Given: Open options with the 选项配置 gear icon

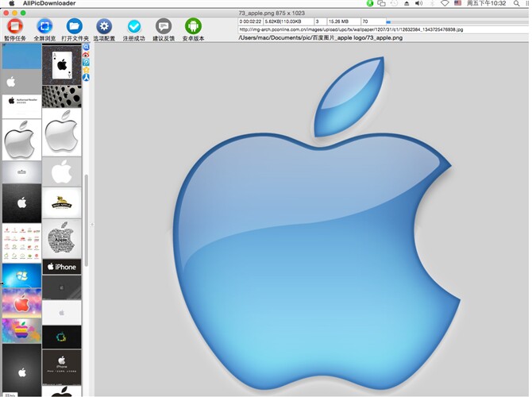Looking at the screenshot, I should pos(104,26).
